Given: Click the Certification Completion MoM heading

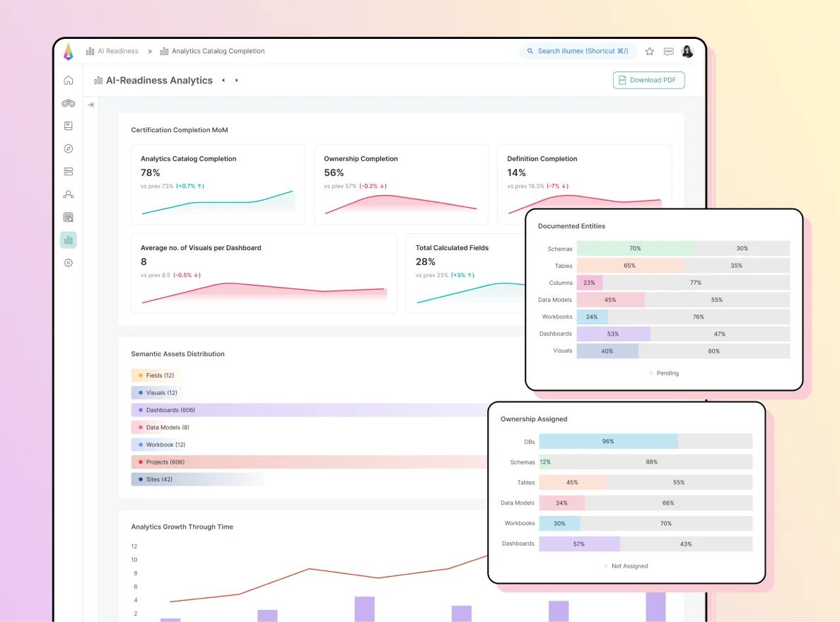Looking at the screenshot, I should tap(180, 130).
